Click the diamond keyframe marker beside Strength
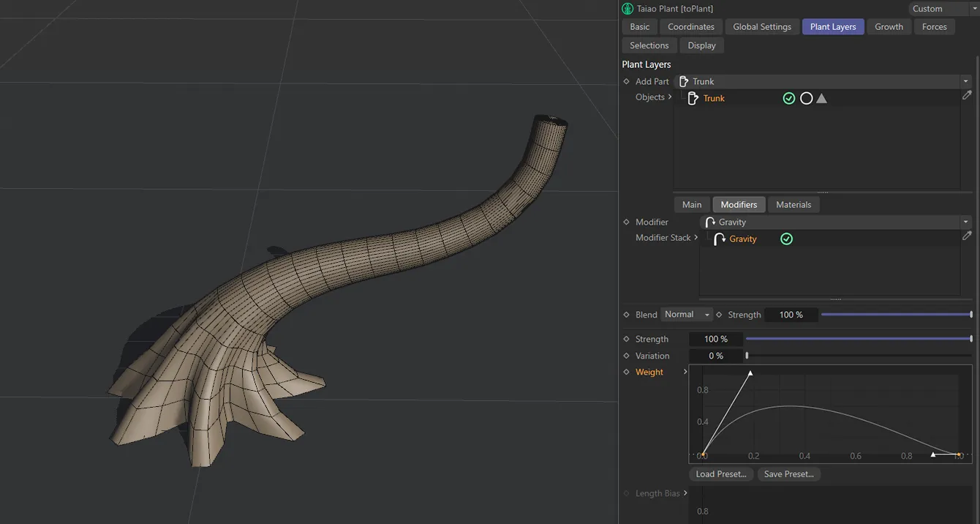The width and height of the screenshot is (980, 524). click(627, 339)
